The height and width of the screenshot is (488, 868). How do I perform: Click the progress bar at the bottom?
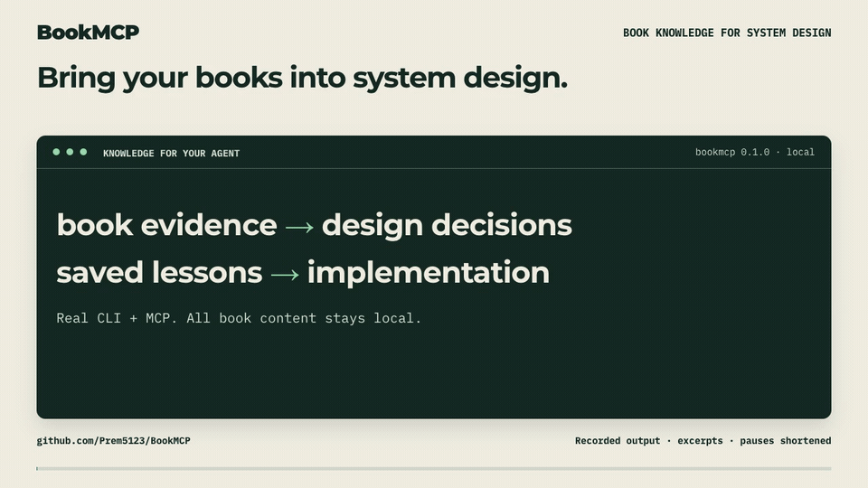[434, 469]
